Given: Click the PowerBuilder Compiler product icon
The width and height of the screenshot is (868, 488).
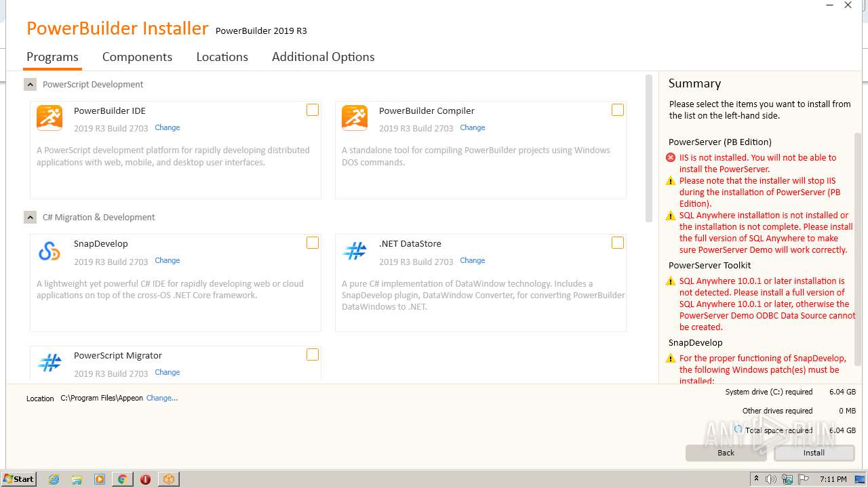Looking at the screenshot, I should 355,117.
